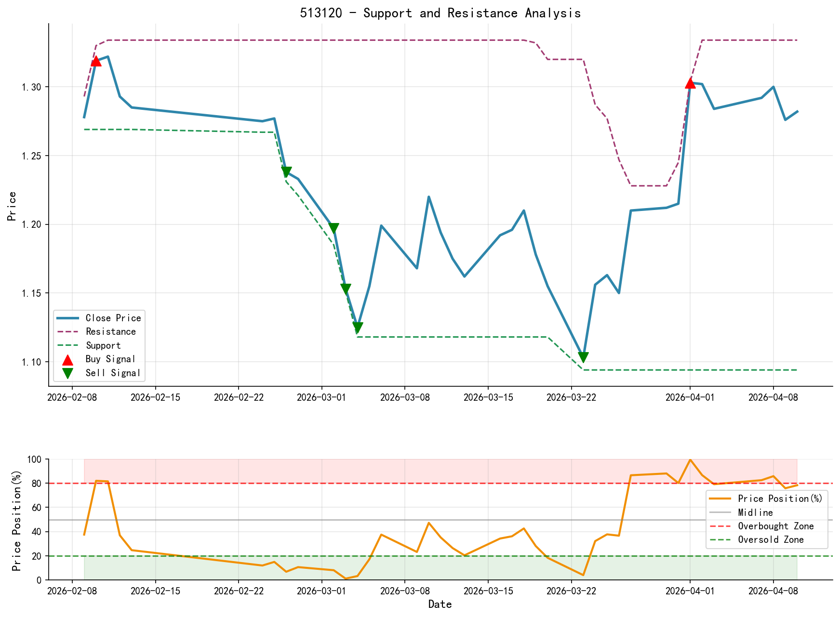Click Price Position chart's 2026-03-01 date tick
Screen dimensions: 840x617
321,591
